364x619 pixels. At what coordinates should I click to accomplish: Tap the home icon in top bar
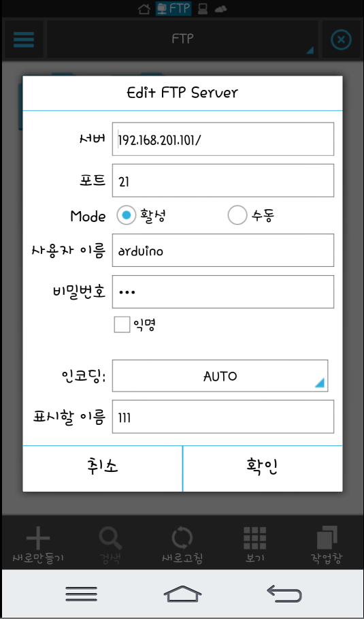[144, 9]
